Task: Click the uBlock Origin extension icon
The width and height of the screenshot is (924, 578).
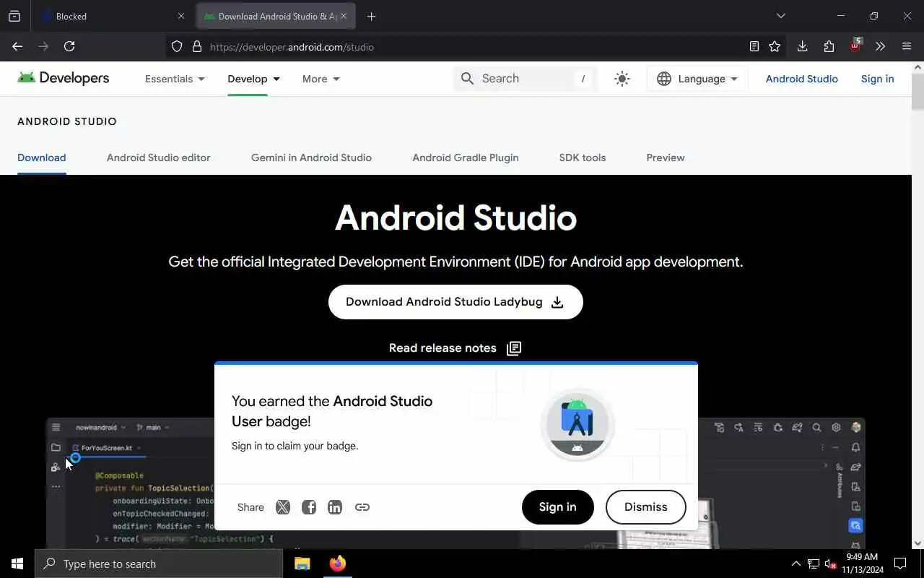Action: [855, 46]
